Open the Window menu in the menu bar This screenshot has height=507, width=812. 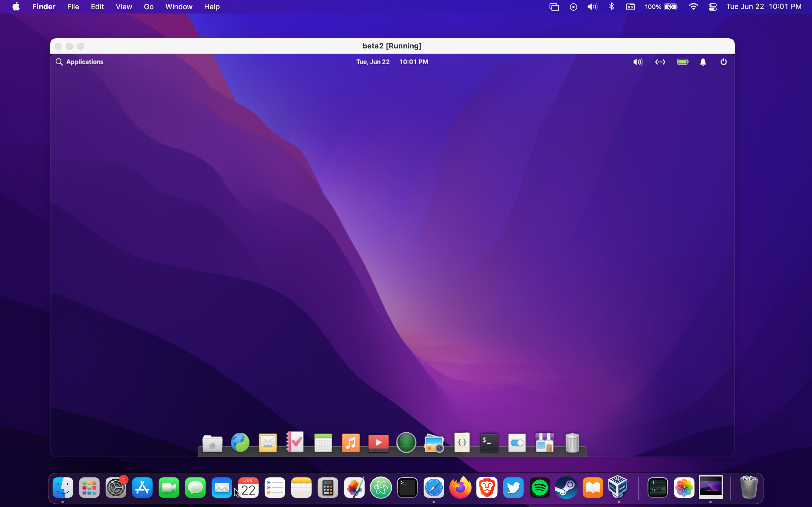178,6
